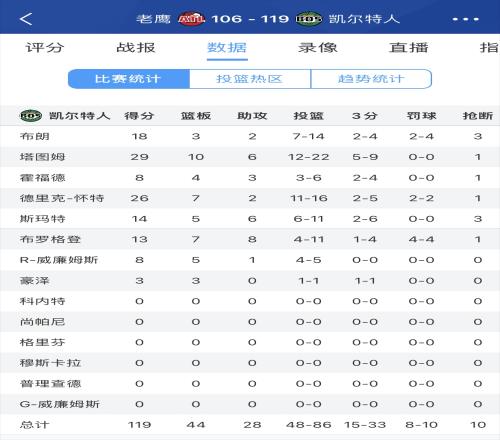
Task: Tap 豪泽's 1-1 three-point value
Action: (365, 280)
